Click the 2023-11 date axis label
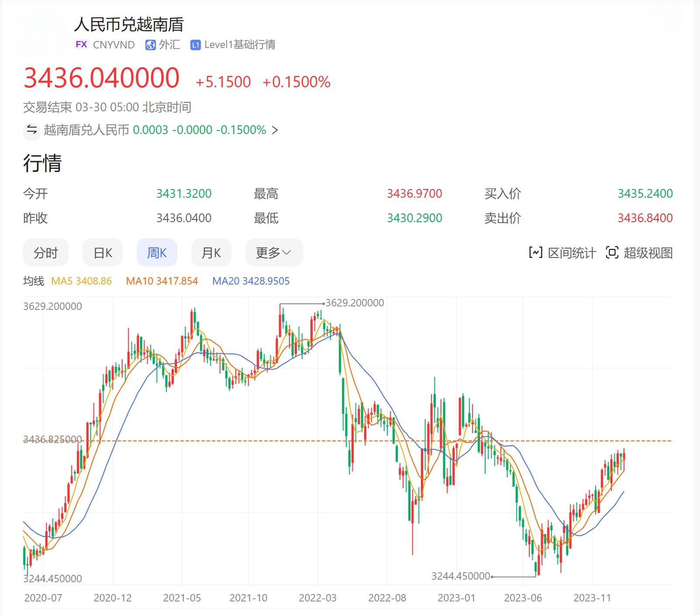The height and width of the screenshot is (615, 700). 593,598
